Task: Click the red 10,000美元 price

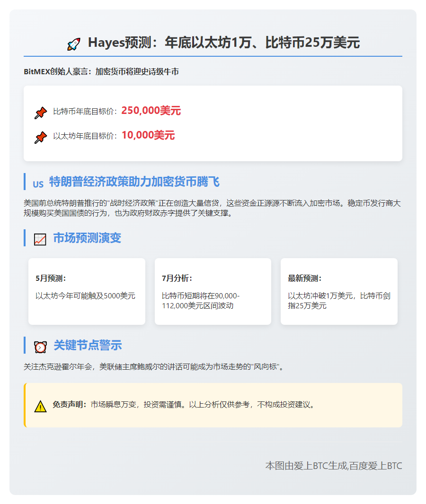Action: (x=148, y=135)
